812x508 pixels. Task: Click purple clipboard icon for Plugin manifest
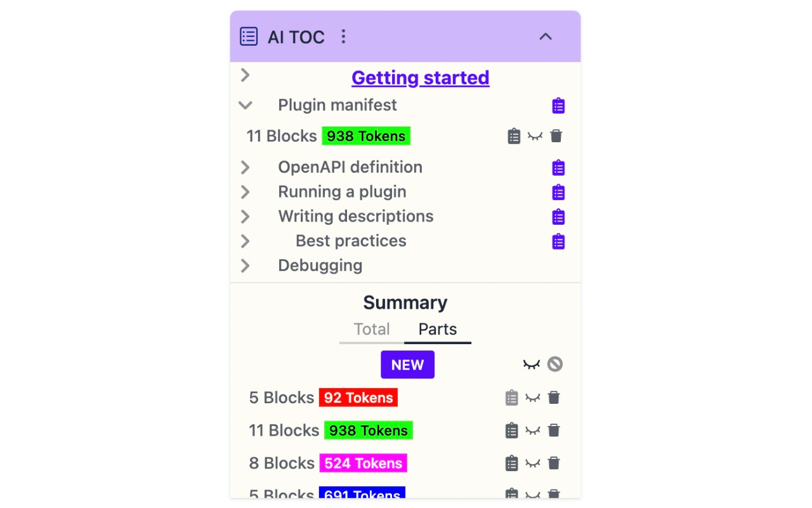(x=558, y=105)
